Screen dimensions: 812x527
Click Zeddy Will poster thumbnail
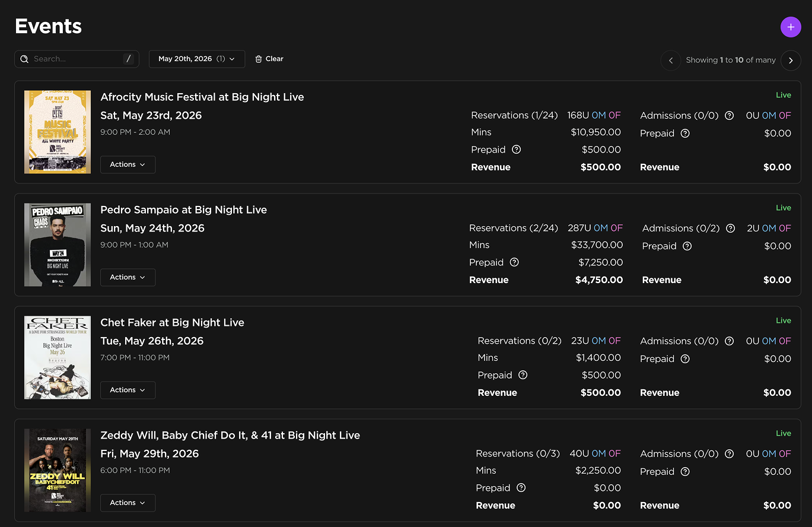(x=58, y=470)
